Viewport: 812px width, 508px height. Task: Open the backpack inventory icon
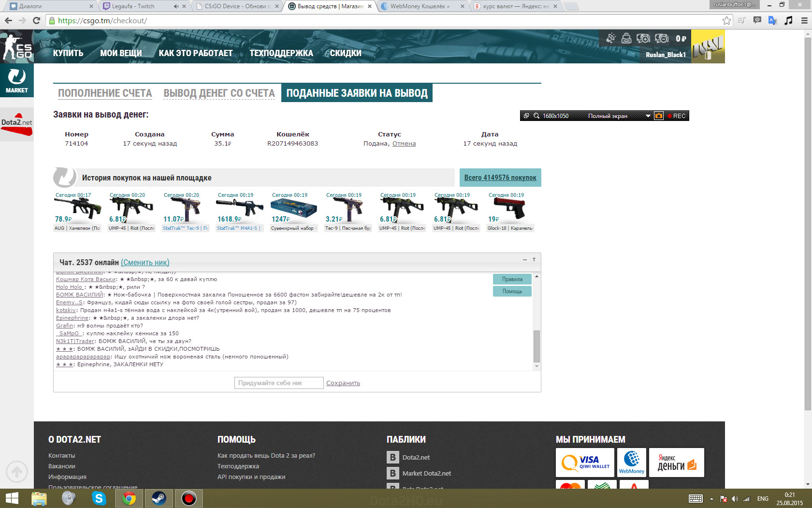(x=626, y=38)
